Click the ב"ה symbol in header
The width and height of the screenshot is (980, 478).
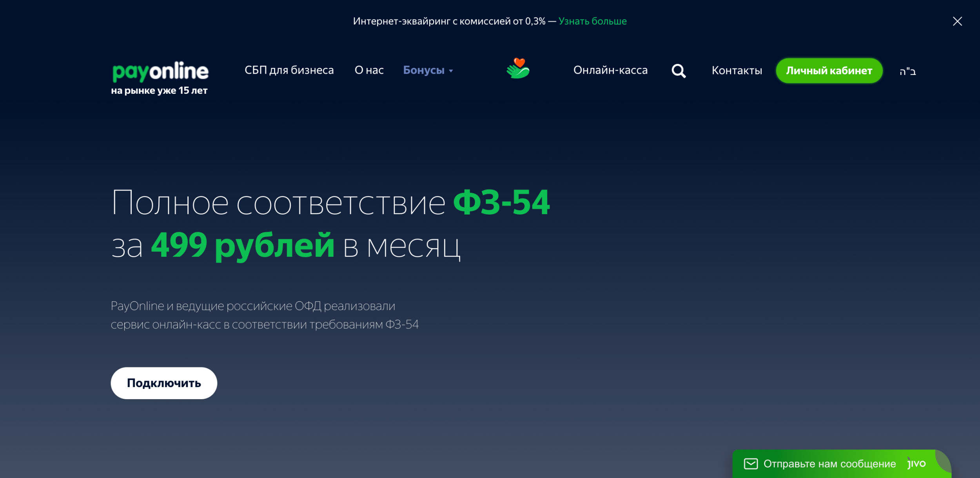coord(907,71)
